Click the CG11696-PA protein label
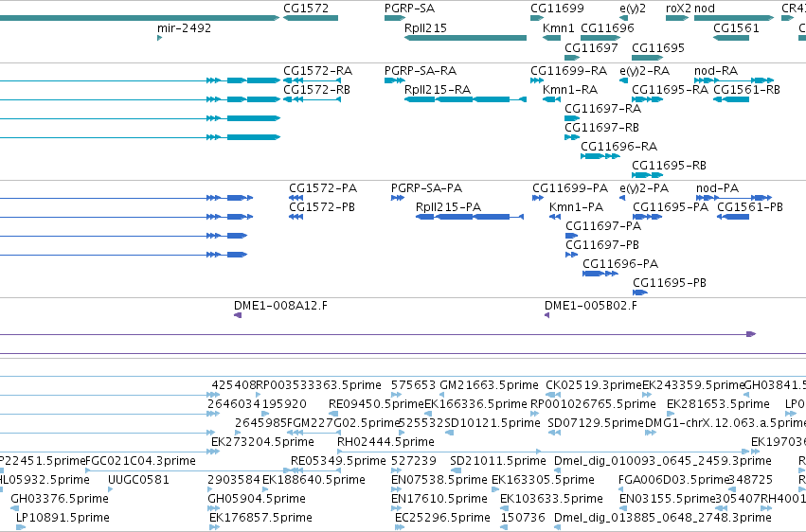The height and width of the screenshot is (532, 806). click(620, 264)
